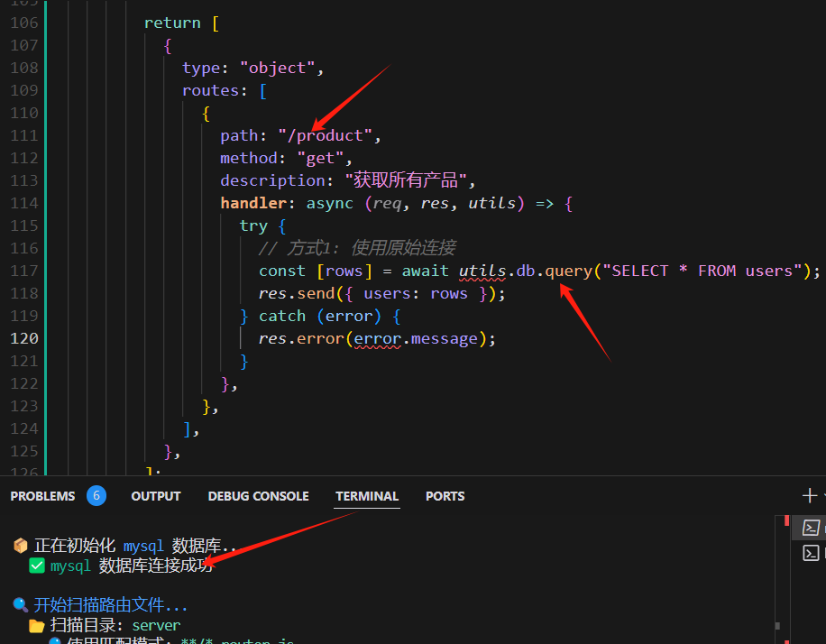Image resolution: width=826 pixels, height=644 pixels.
Task: Select the second terminal instance icon
Action: (x=810, y=553)
